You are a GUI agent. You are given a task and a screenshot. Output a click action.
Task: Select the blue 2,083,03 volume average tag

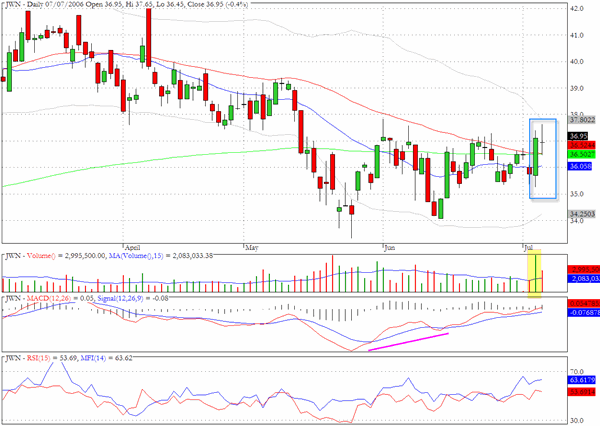(584, 279)
